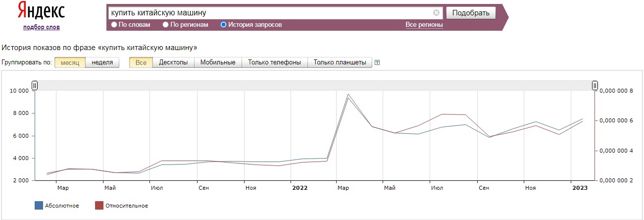Click the right range slider handle
Viewport: 644px width, 220px height.
tap(595, 86)
